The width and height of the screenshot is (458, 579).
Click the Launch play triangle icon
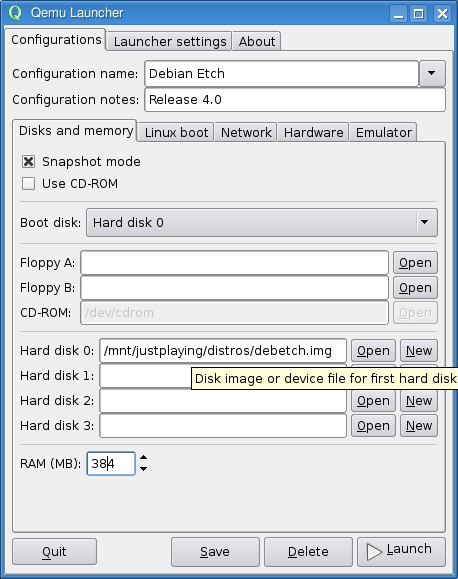[x=374, y=552]
